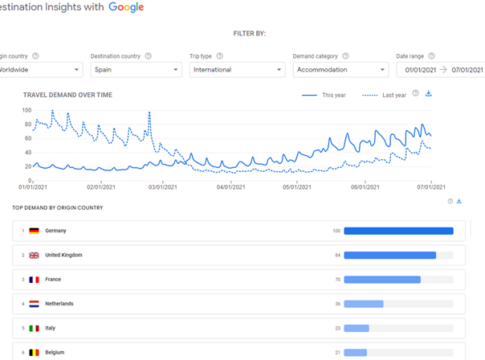
Task: Open the origin country Worldwide dropdown
Action: [41, 70]
